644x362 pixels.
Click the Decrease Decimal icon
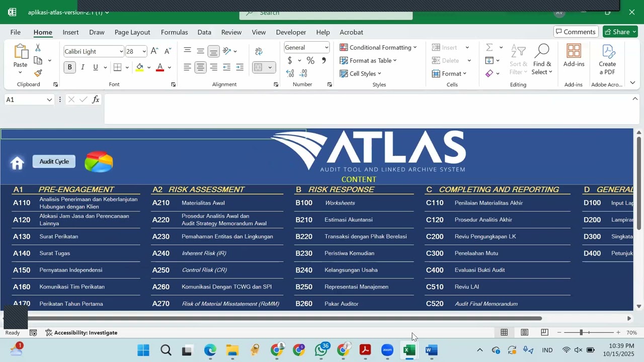click(x=303, y=73)
